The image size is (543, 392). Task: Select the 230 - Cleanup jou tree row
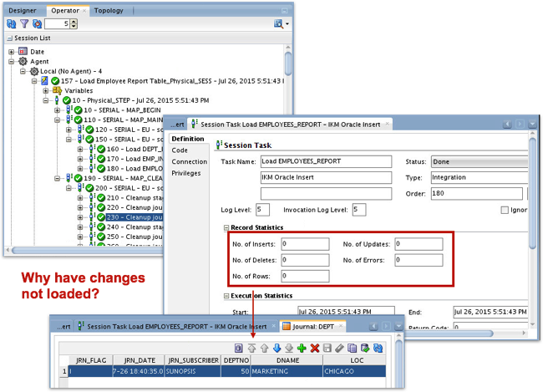coord(134,217)
